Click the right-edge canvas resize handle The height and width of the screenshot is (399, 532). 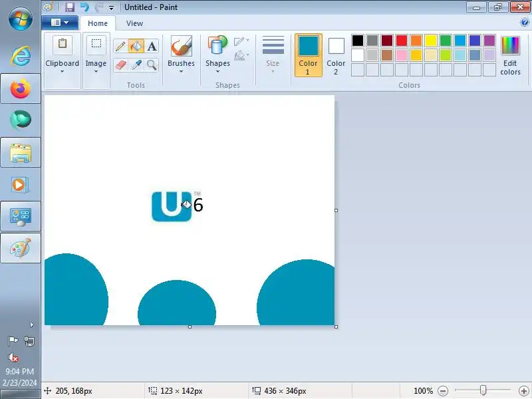336,210
